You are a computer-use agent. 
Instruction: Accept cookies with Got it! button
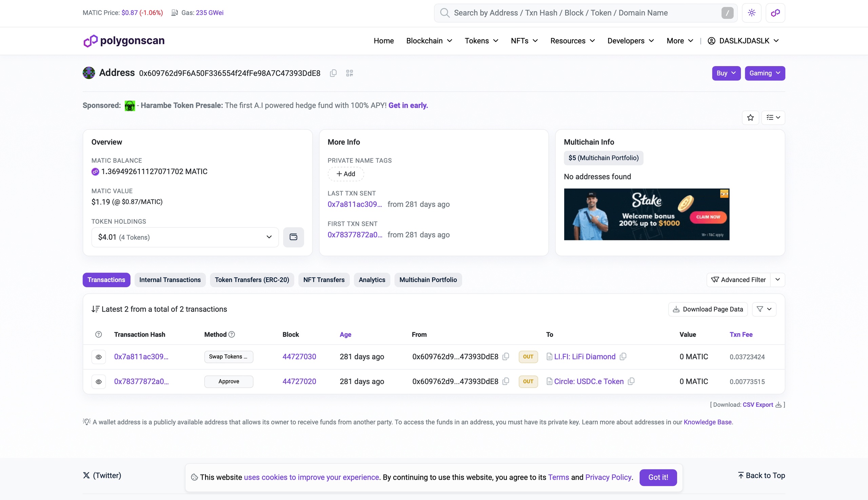658,477
